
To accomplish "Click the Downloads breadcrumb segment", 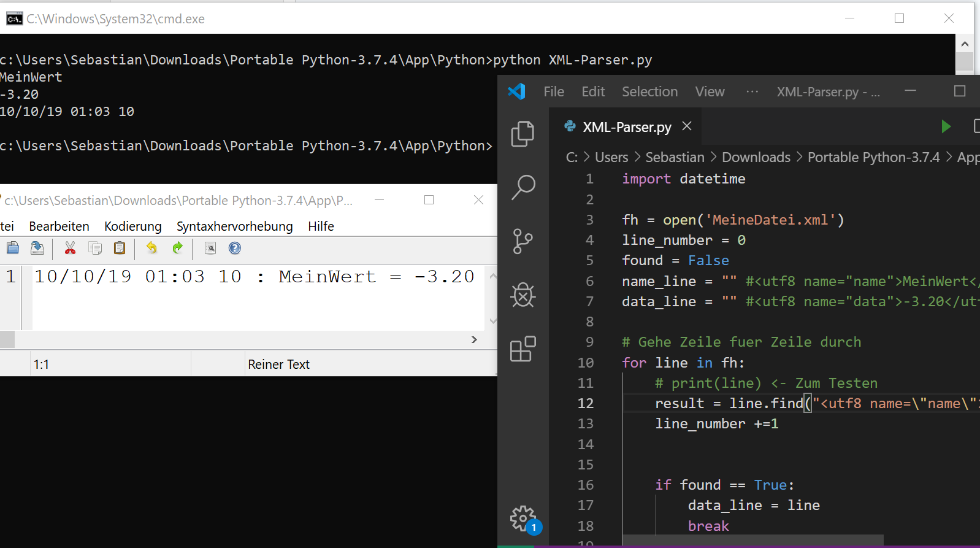I will coord(756,157).
